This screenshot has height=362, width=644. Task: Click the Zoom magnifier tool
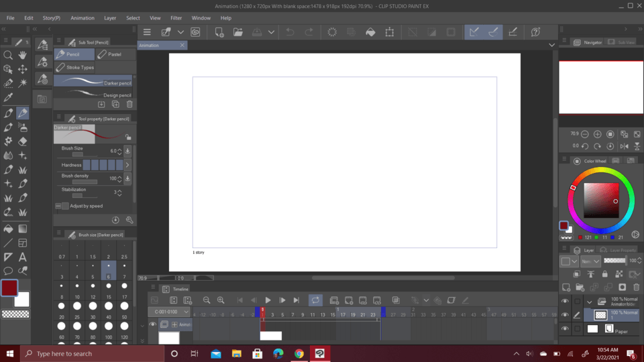[x=8, y=55]
